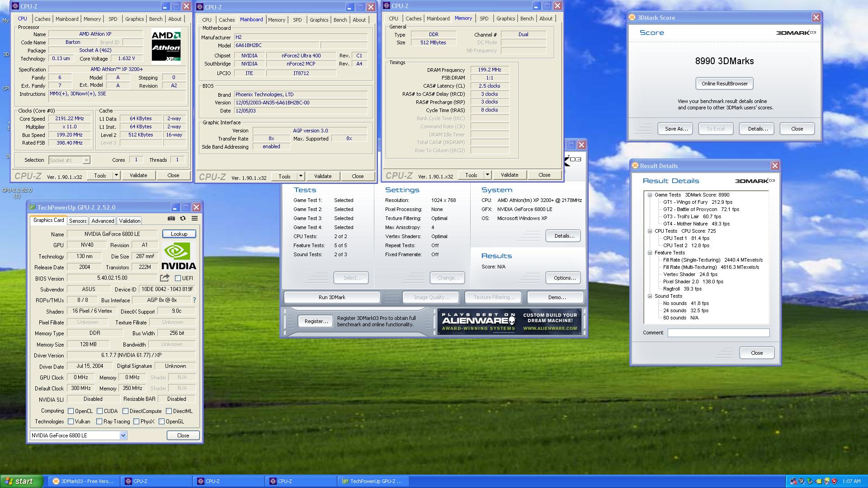Open the Start menu
Image resolution: width=868 pixels, height=488 pixels.
(x=22, y=481)
